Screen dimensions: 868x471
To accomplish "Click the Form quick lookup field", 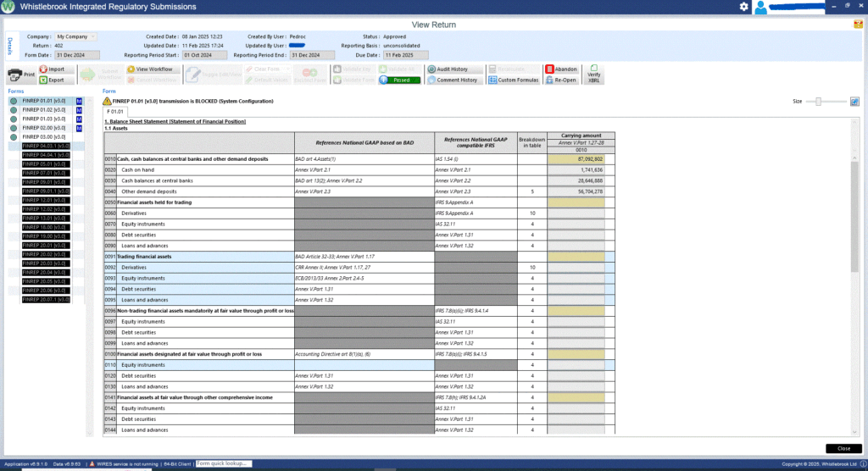I will point(225,463).
